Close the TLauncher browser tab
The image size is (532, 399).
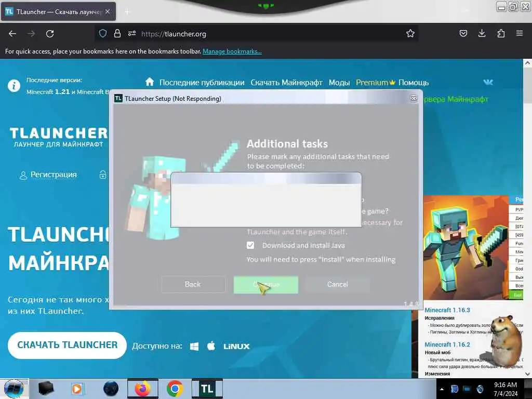pyautogui.click(x=108, y=11)
